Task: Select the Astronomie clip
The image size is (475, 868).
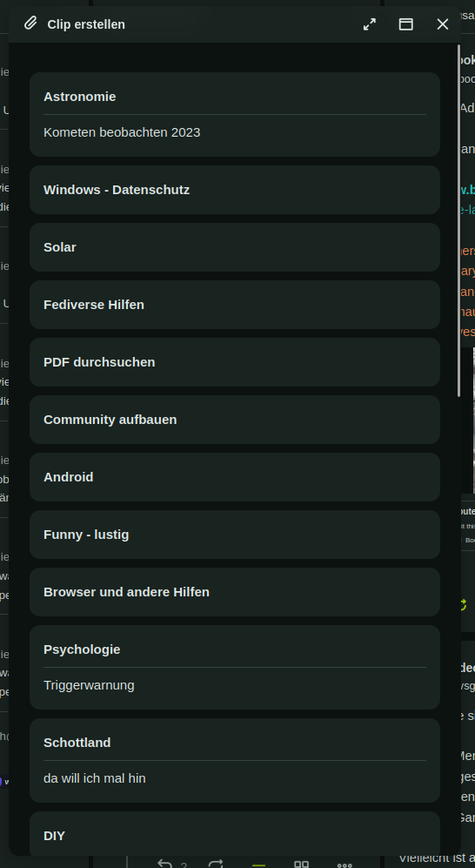Action: click(235, 114)
